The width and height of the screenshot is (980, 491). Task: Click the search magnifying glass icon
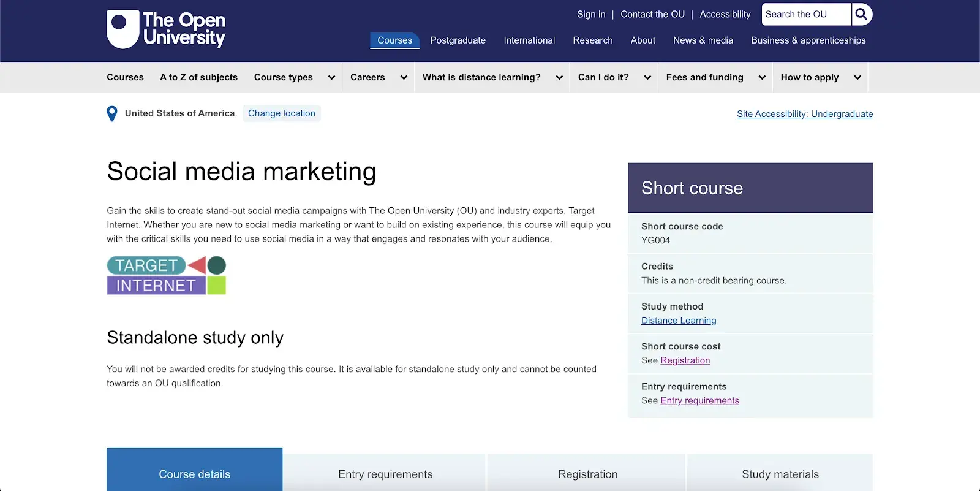tap(861, 14)
